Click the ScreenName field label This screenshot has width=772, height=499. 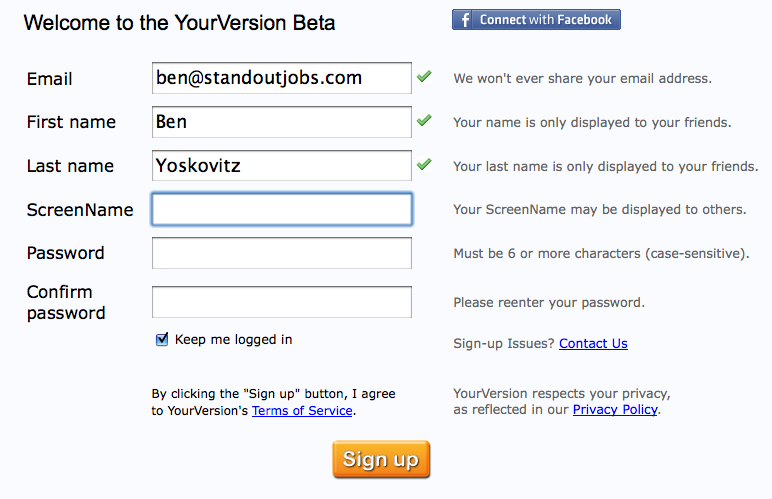[80, 210]
